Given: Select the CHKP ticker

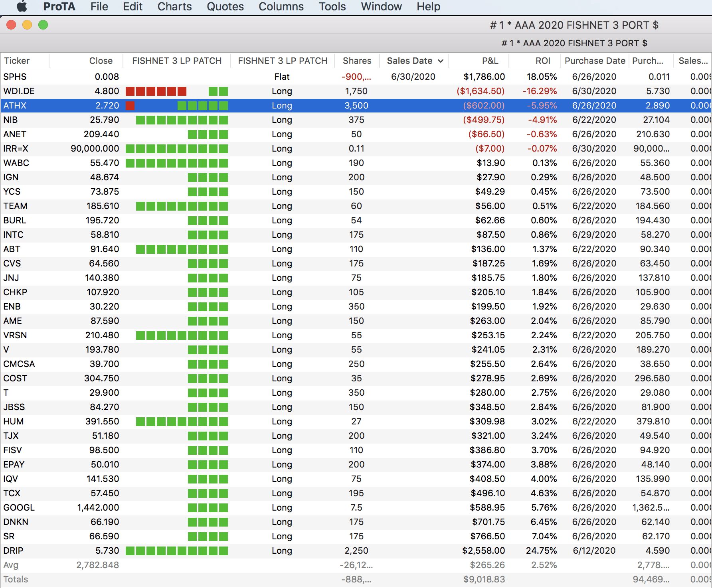Looking at the screenshot, I should pyautogui.click(x=15, y=292).
